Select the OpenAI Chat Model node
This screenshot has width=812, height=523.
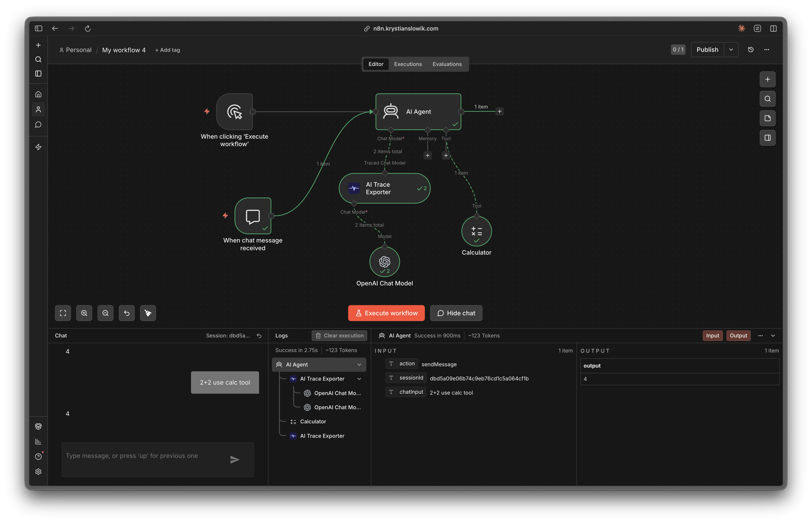pos(385,261)
